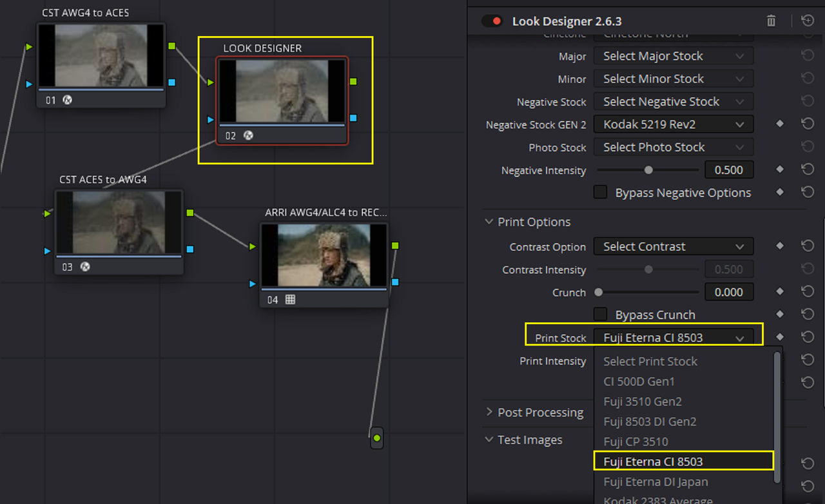Add keyframe for Negative Stock GEN 2
The image size is (825, 504).
click(780, 124)
